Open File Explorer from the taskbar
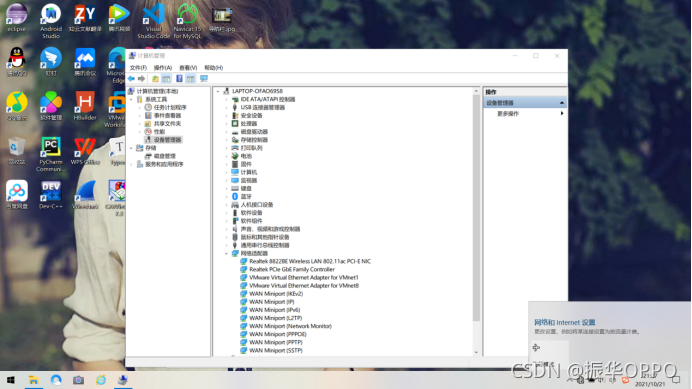 click(x=34, y=380)
